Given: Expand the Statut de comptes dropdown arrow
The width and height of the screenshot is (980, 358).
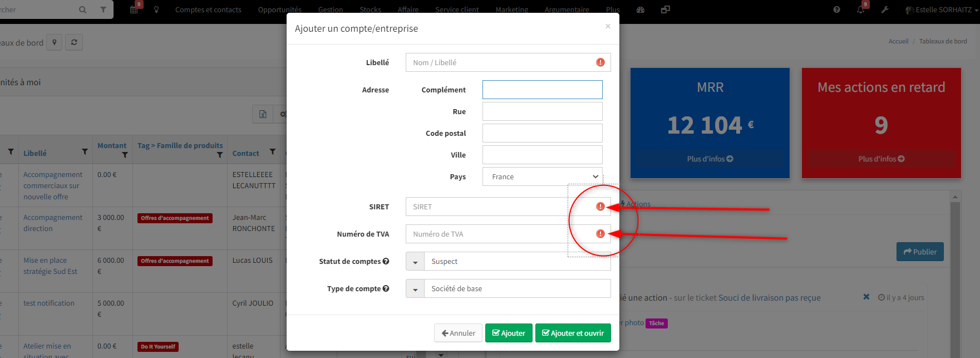Looking at the screenshot, I should (415, 262).
